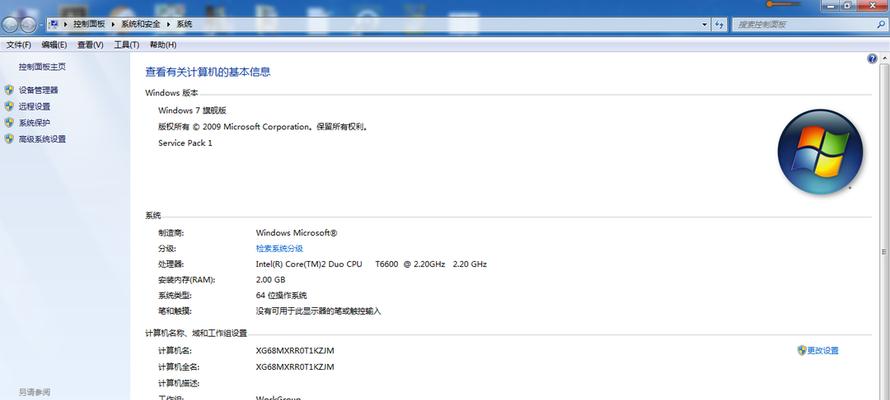Open the 帮助(H) menu

pos(163,44)
